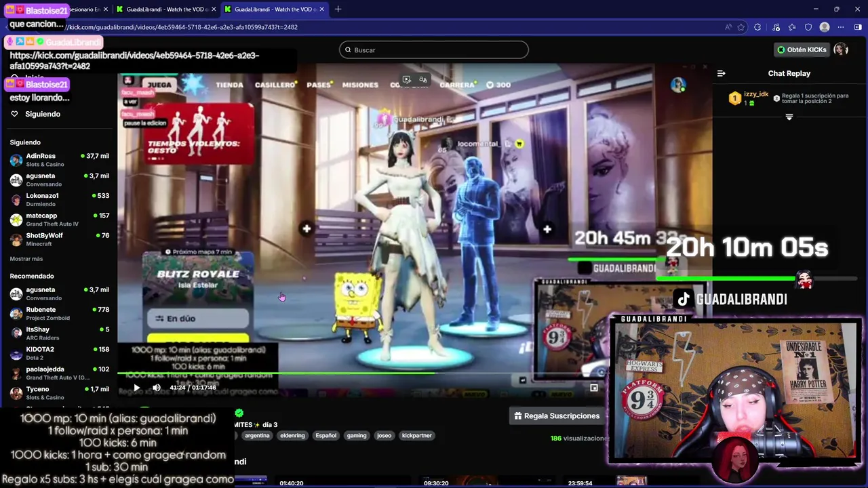Open the AdinRoss channel in sidebar
Image resolution: width=868 pixels, height=488 pixels.
pyautogui.click(x=60, y=160)
